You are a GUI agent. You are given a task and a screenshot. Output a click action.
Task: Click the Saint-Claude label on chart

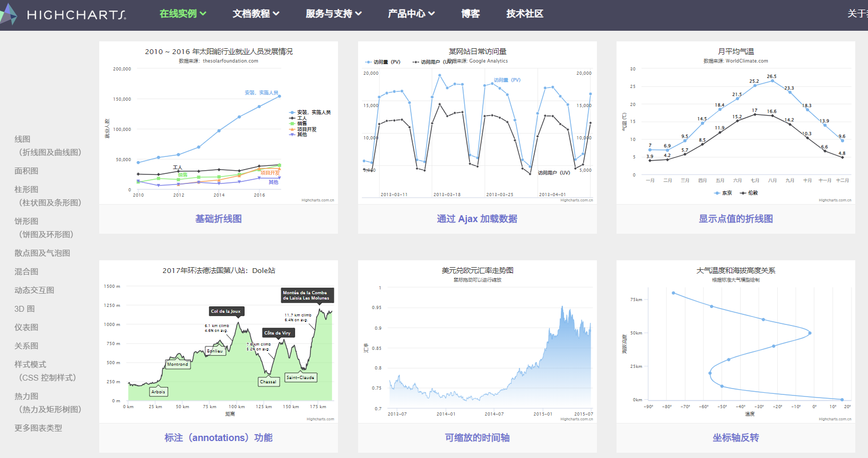coord(300,377)
